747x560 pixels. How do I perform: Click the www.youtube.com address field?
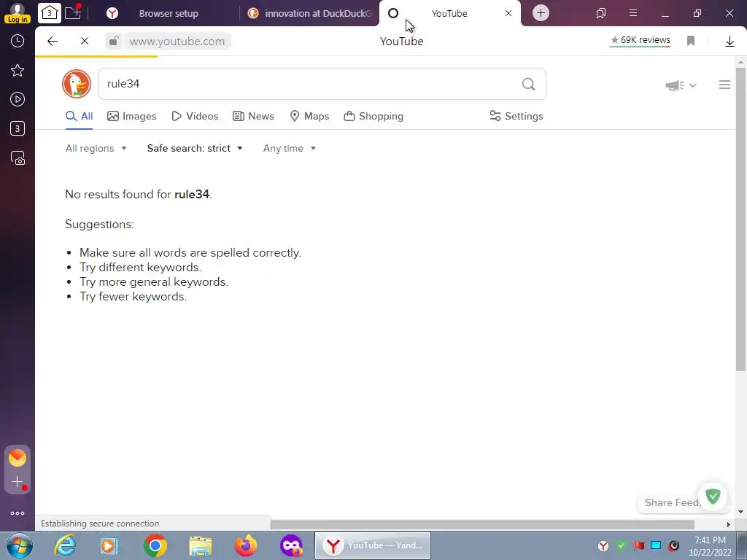click(x=177, y=42)
